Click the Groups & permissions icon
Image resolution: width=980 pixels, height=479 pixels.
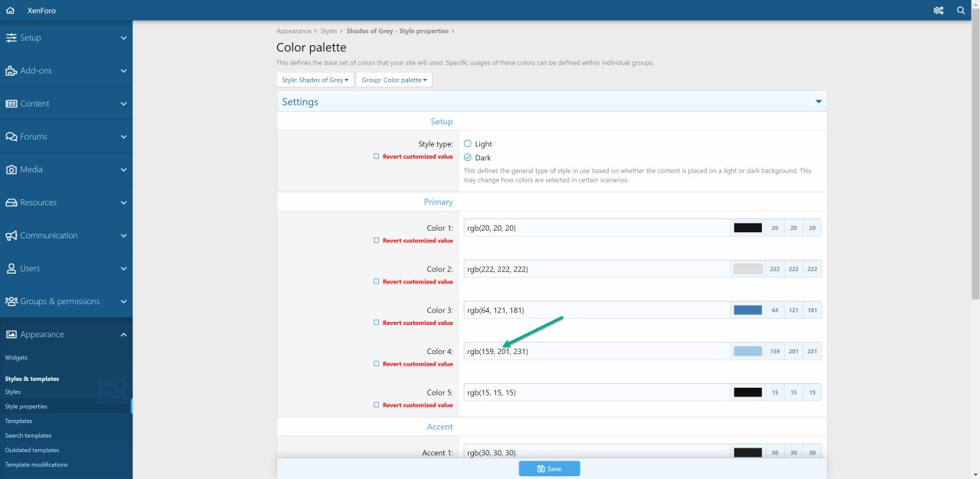pyautogui.click(x=11, y=301)
